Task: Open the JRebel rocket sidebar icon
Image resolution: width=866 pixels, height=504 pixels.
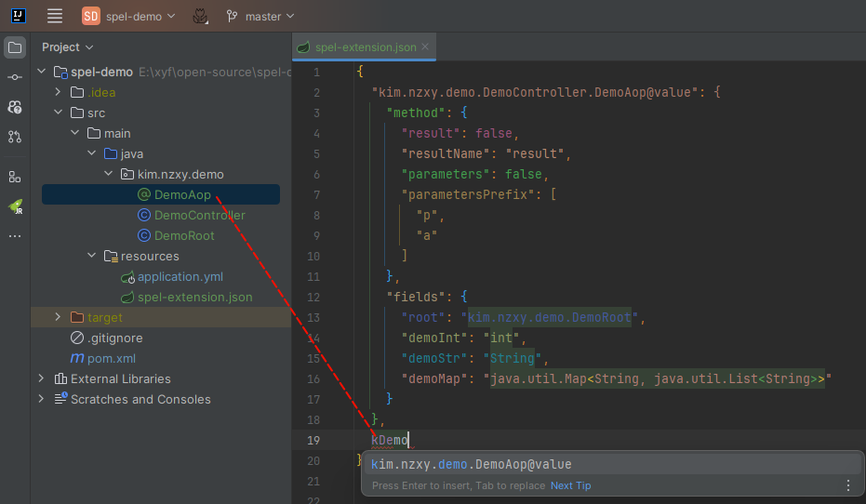Action: (x=16, y=206)
